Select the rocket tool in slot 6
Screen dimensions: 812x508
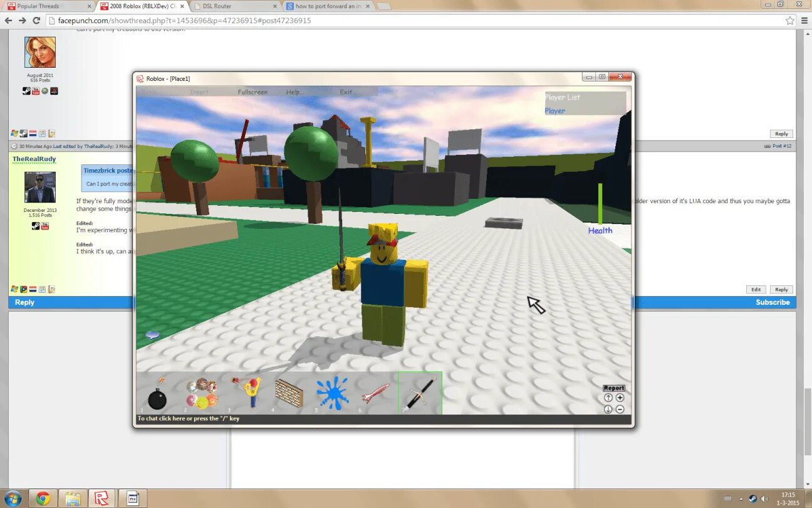(x=375, y=393)
